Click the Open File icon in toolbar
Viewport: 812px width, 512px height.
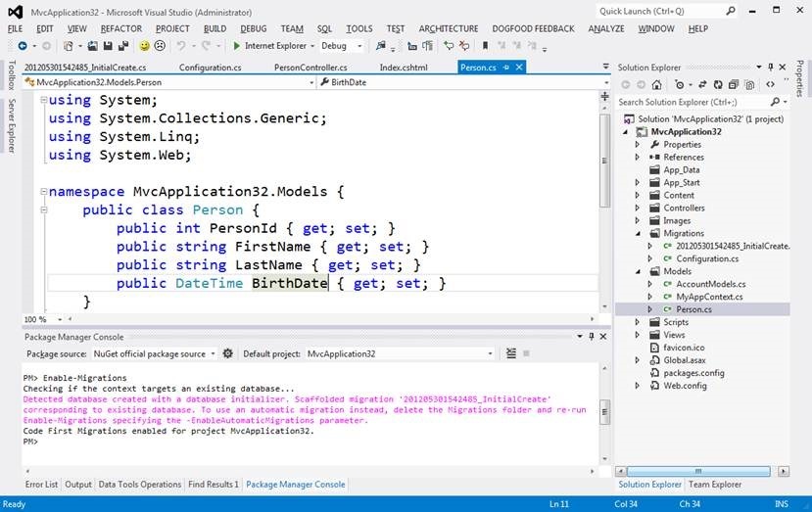[x=93, y=46]
